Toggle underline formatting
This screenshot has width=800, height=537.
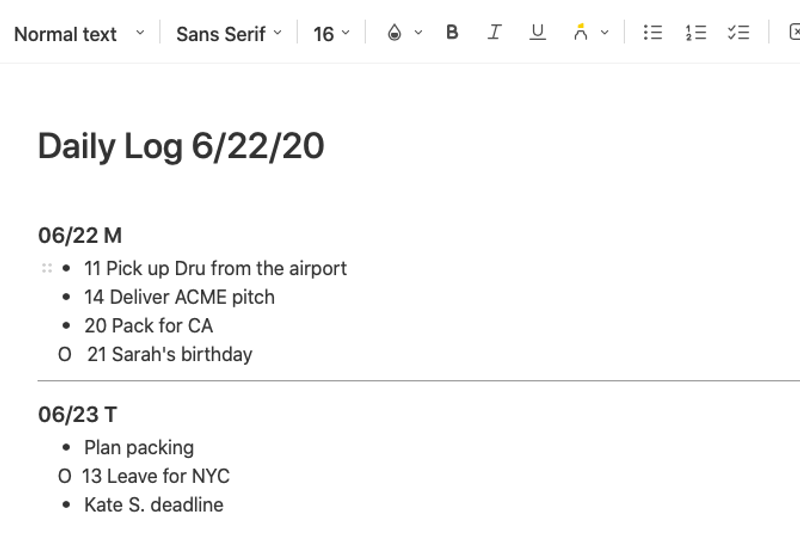537,33
